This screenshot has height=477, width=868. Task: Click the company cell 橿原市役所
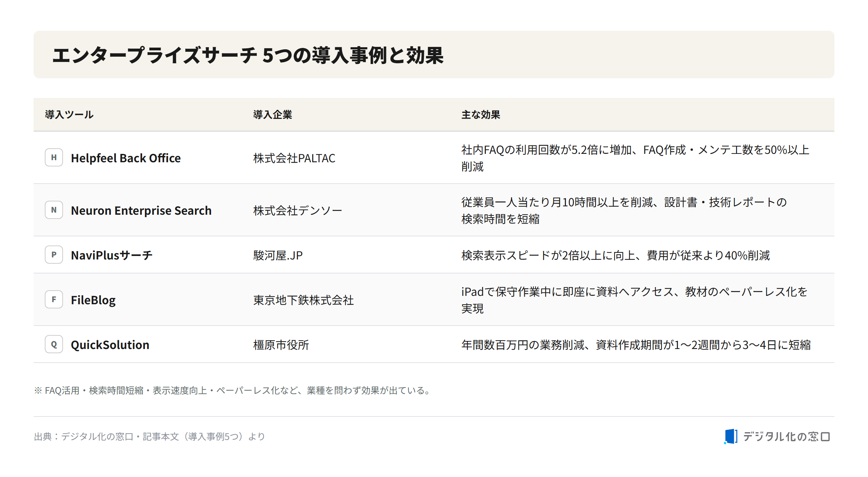tap(281, 345)
